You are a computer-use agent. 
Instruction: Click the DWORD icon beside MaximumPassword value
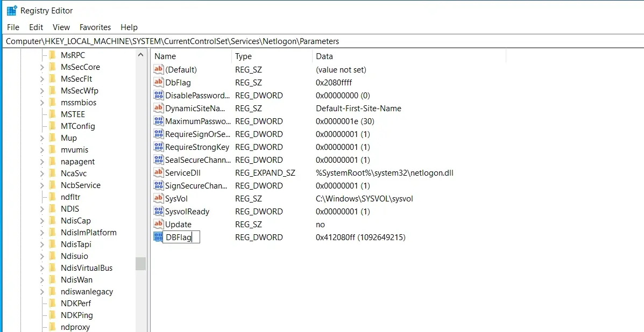(159, 121)
